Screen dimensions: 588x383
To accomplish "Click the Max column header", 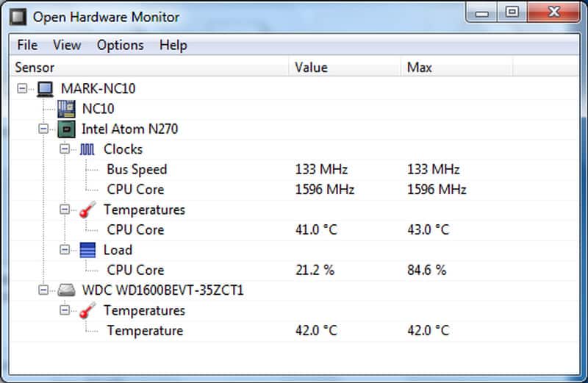I will coord(456,68).
